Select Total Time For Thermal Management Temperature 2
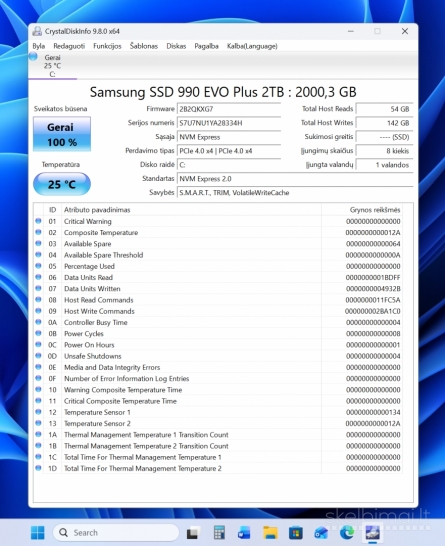The height and width of the screenshot is (546, 445). coord(218,468)
